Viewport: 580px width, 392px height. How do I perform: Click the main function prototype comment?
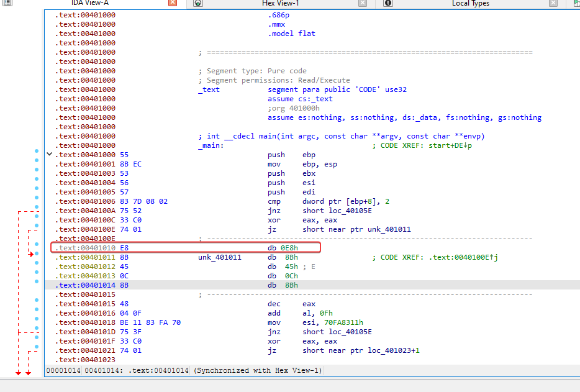click(342, 136)
